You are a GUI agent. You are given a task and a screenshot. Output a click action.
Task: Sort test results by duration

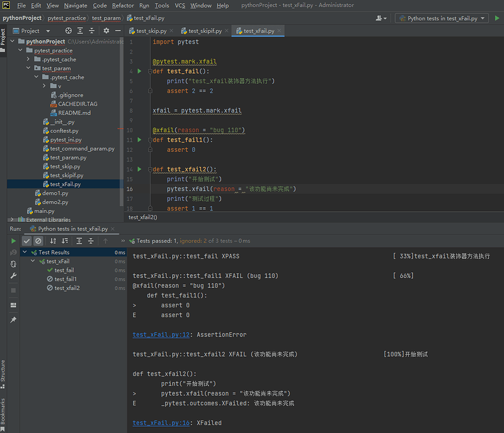click(65, 241)
